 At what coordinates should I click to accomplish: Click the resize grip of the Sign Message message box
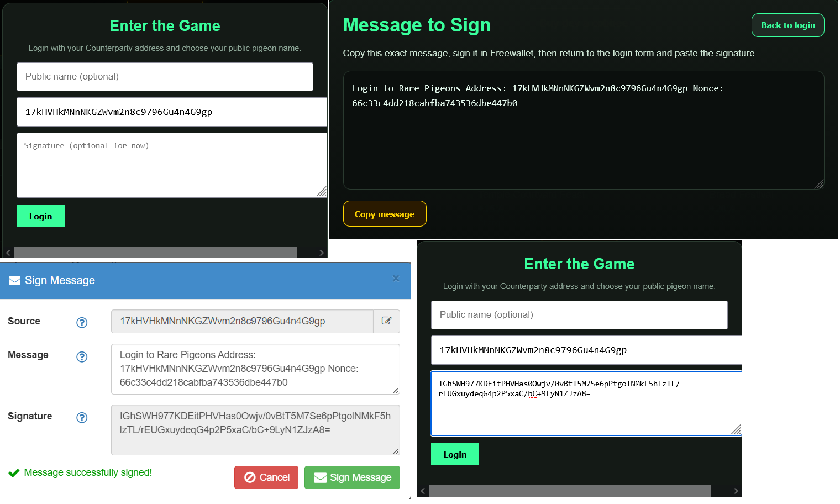tap(396, 391)
